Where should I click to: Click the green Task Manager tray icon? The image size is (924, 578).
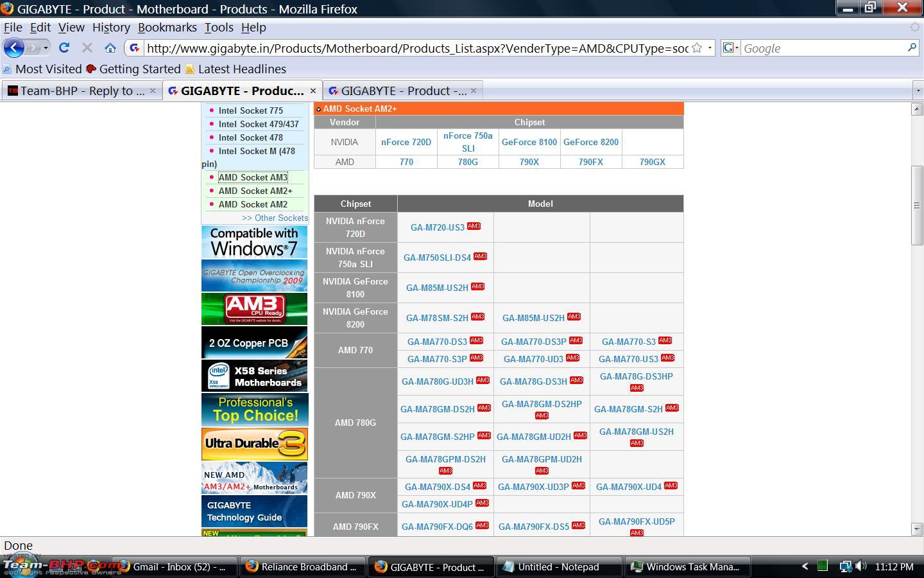pos(823,566)
